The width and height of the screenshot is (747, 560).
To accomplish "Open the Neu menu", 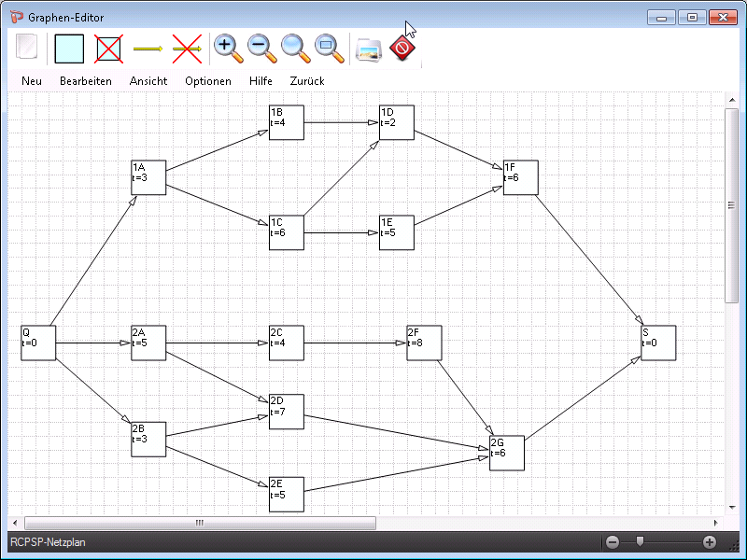I will [x=32, y=81].
